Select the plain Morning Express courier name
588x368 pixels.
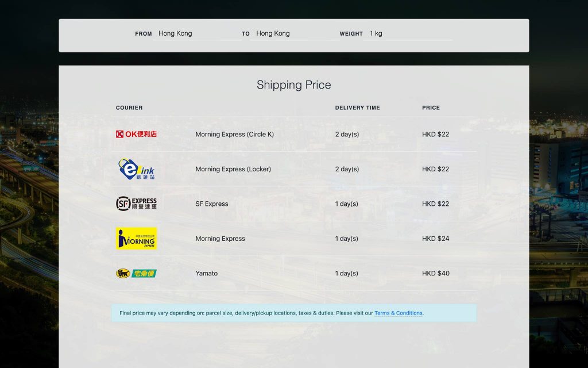click(x=220, y=239)
